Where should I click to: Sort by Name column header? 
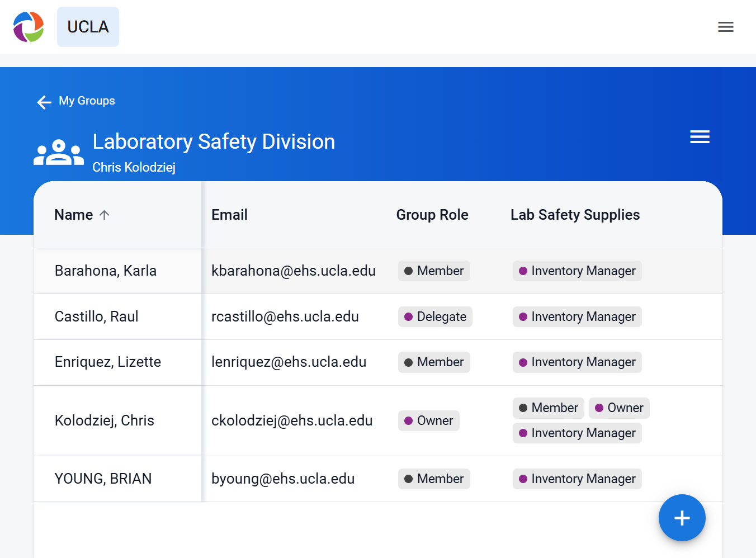pyautogui.click(x=73, y=215)
